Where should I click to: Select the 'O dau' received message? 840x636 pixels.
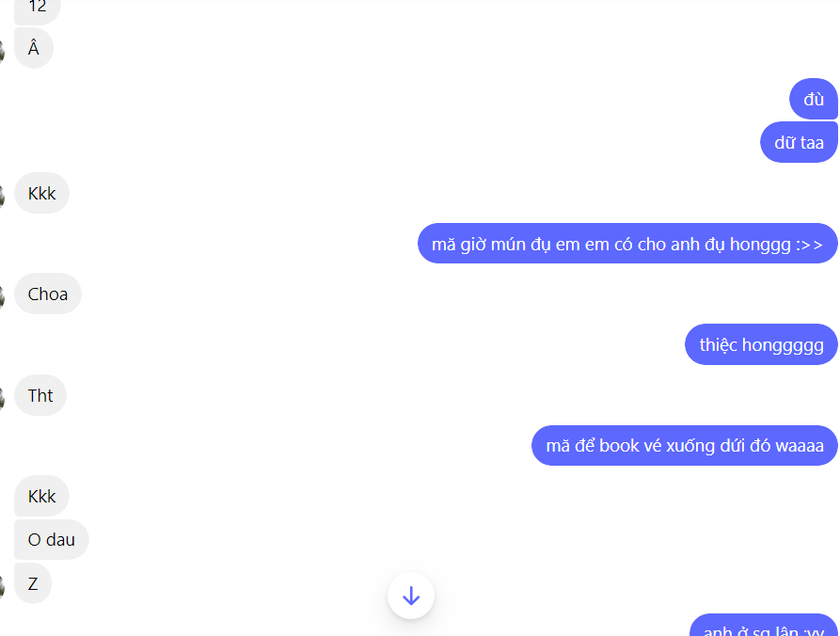click(52, 539)
